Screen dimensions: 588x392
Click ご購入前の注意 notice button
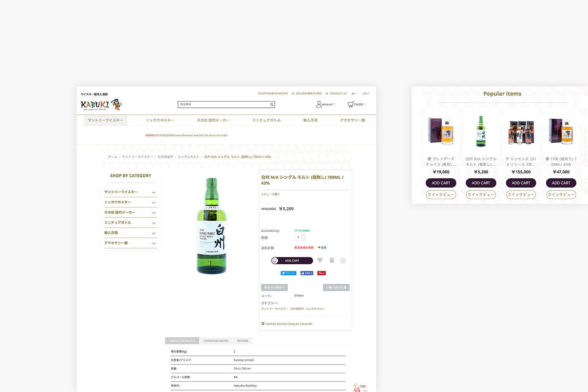[336, 287]
